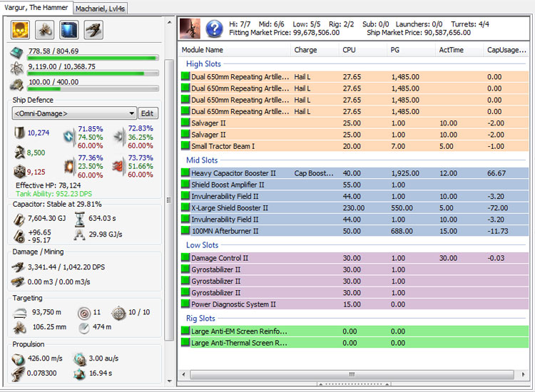Click the EM resistance icon beside 71.85%
Image resolution: width=535 pixels, height=392 pixels.
69,137
